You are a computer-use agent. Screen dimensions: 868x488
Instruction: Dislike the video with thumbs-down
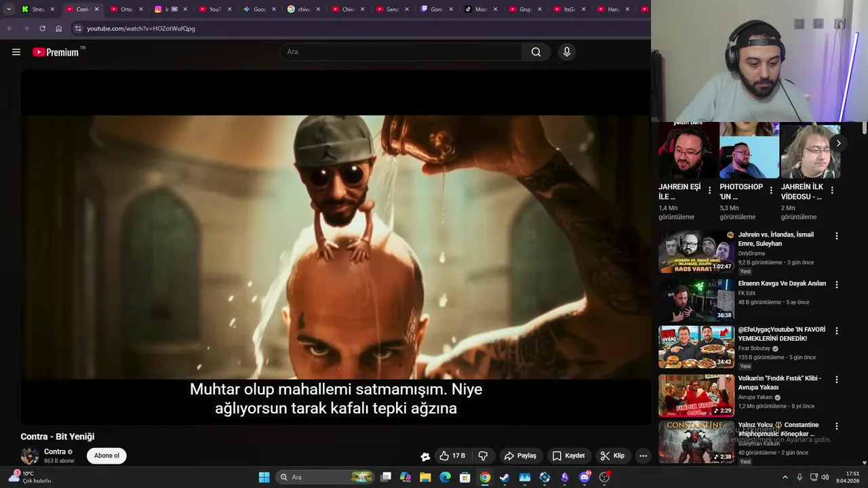pyautogui.click(x=483, y=456)
